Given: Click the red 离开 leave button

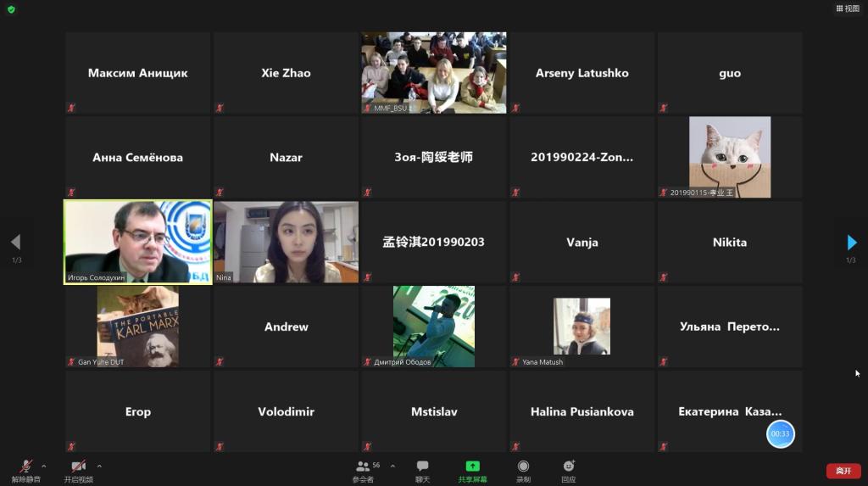Looking at the screenshot, I should pyautogui.click(x=843, y=471).
